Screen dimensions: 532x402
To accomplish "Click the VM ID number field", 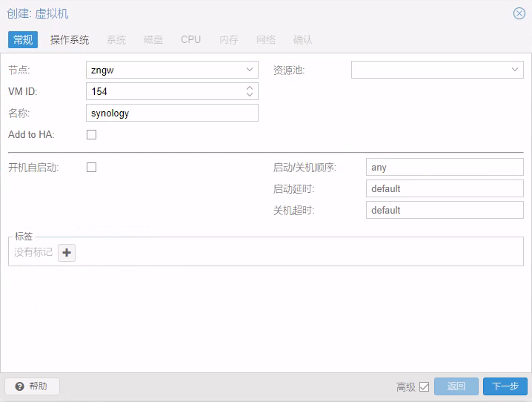I will (163, 91).
